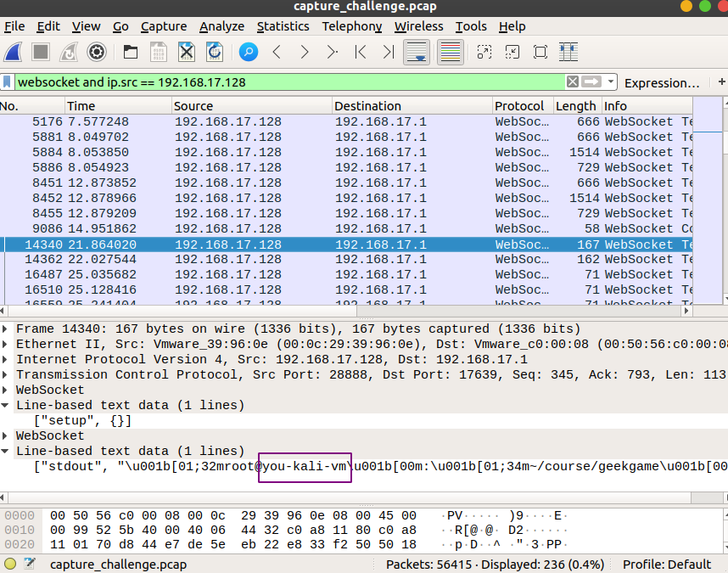Viewport: 728px width, 573px height.
Task: Open the Statistics menu
Action: tap(283, 26)
